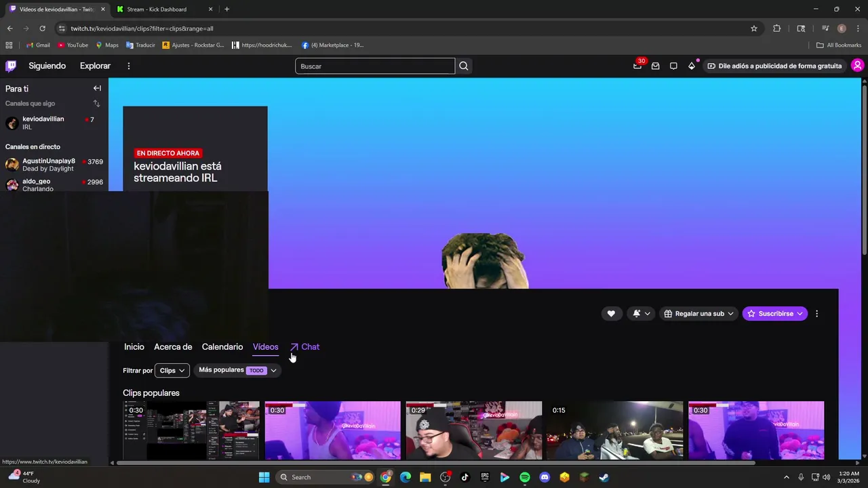
Task: Expand Suscribirse dropdown arrow
Action: pos(800,314)
